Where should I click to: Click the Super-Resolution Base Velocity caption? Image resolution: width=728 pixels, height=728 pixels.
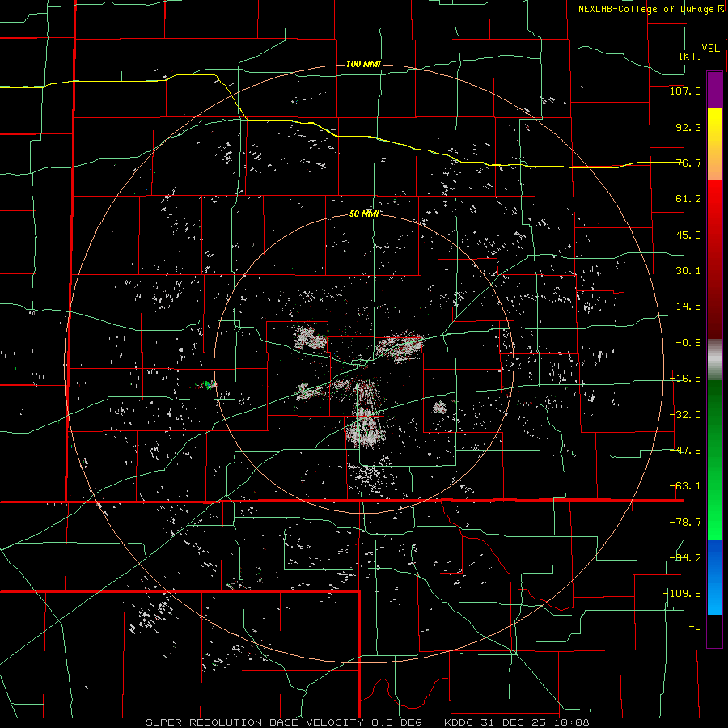pyautogui.click(x=368, y=722)
